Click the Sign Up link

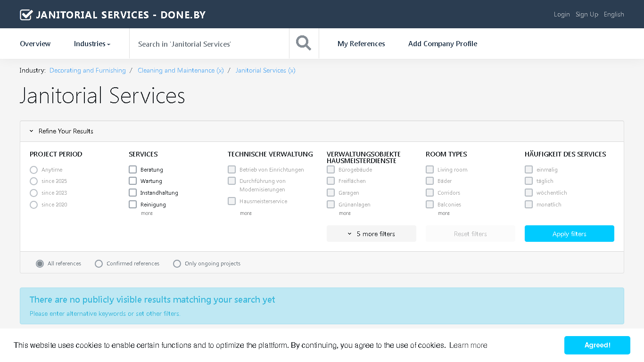586,15
